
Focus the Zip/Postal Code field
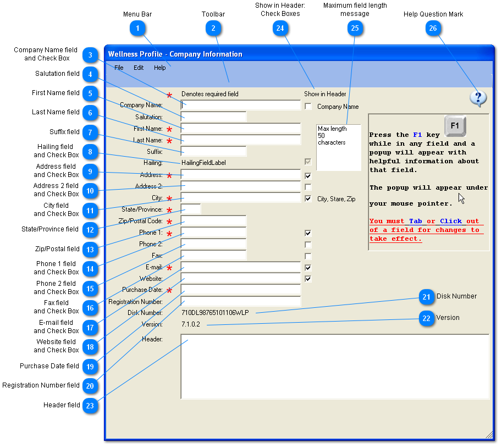[213, 220]
